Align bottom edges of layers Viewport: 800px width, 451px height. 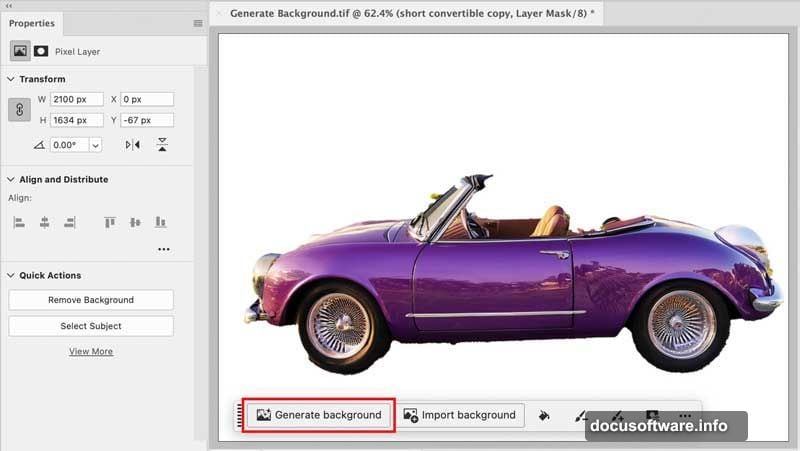160,222
